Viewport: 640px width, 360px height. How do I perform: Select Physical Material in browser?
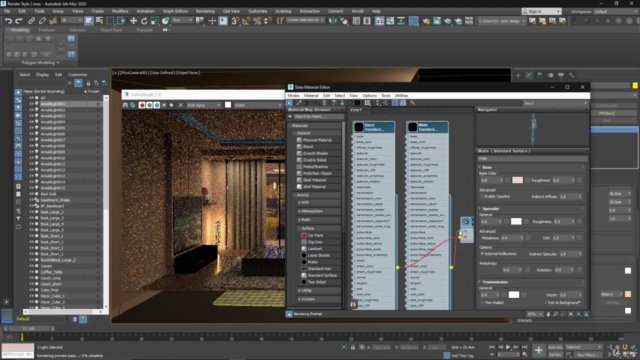click(317, 140)
